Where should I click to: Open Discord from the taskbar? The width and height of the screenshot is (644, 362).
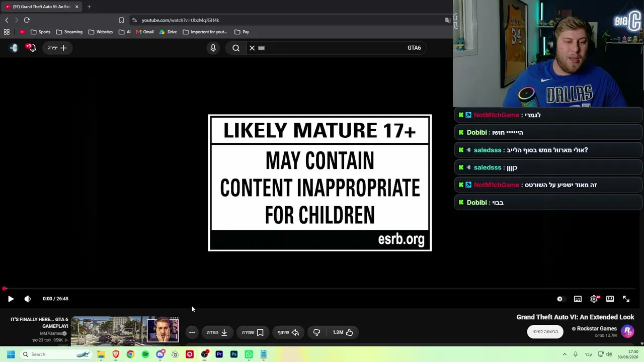160,354
